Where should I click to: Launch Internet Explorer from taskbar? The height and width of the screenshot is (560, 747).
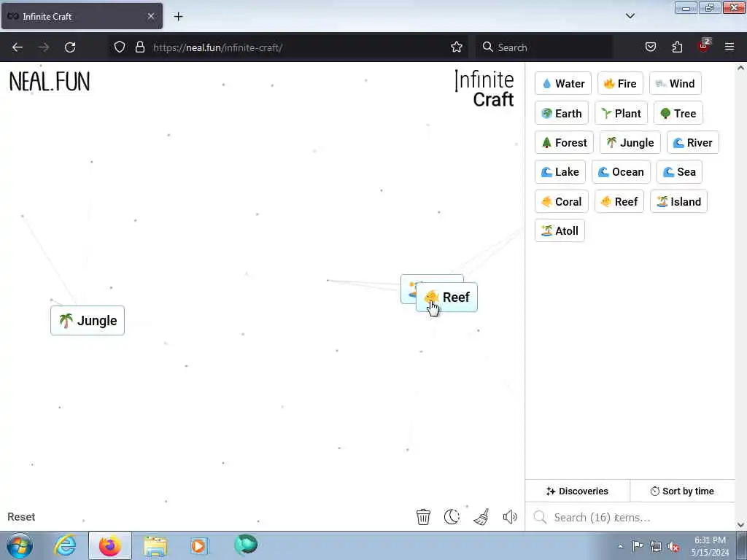pos(65,545)
